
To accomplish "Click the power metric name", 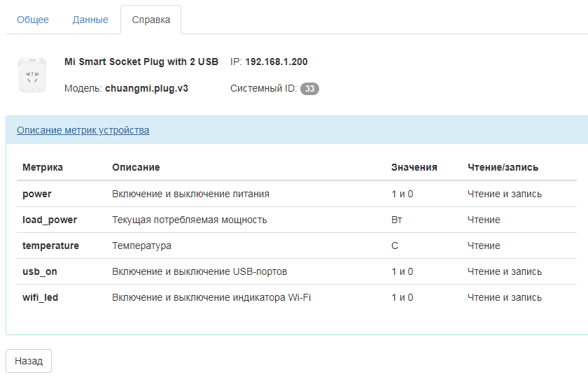I will 37,194.
